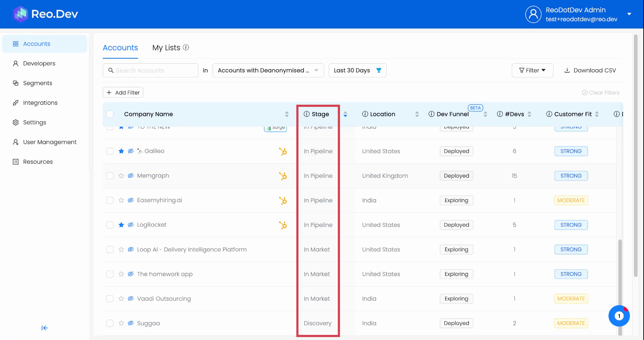Select the Easemyhiring.ai row checkbox
Image resolution: width=644 pixels, height=340 pixels.
point(110,201)
